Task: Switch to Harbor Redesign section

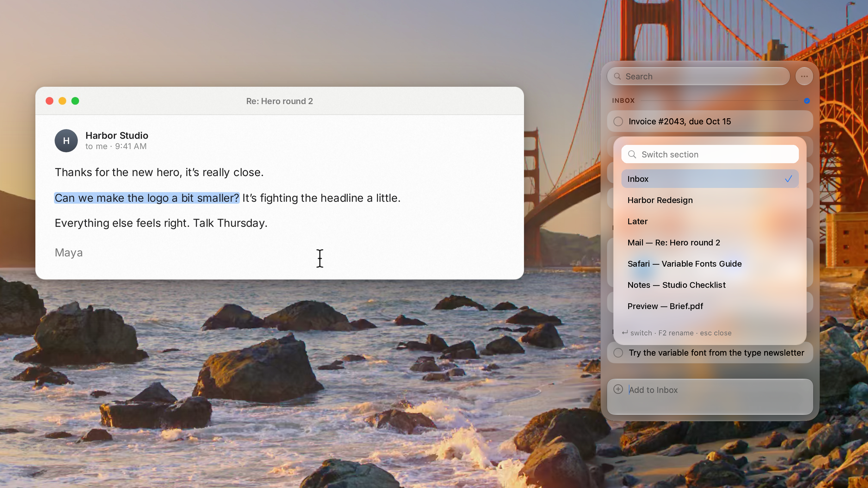Action: coord(710,200)
